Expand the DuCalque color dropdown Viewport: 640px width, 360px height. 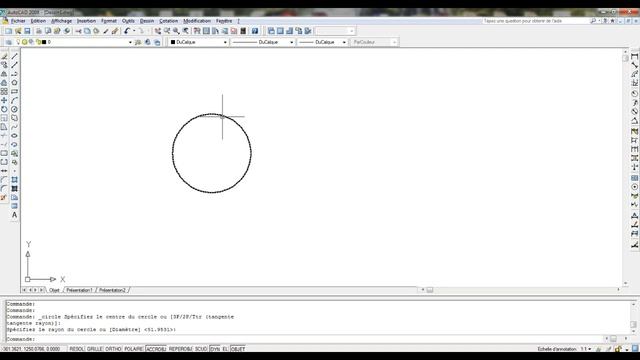click(x=225, y=42)
